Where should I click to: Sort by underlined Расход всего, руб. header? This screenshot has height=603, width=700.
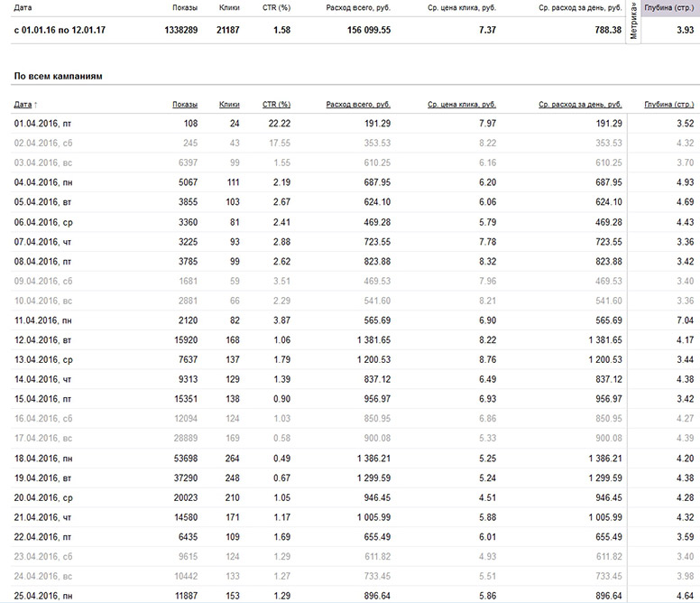coord(358,105)
